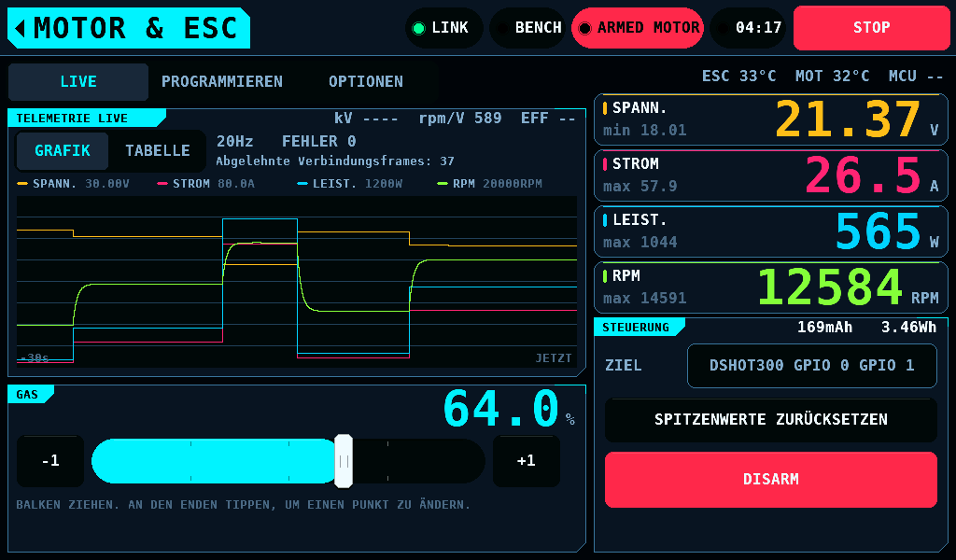Click the EFF -- value

pyautogui.click(x=548, y=119)
